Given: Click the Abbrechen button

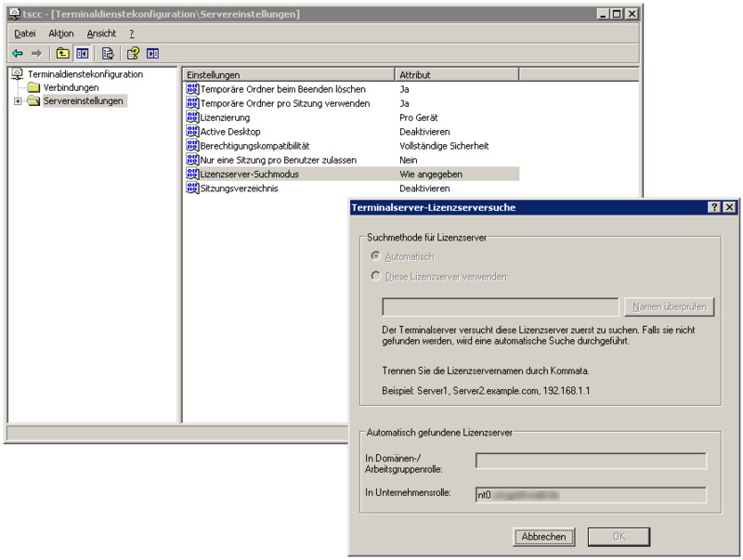Looking at the screenshot, I should point(543,537).
